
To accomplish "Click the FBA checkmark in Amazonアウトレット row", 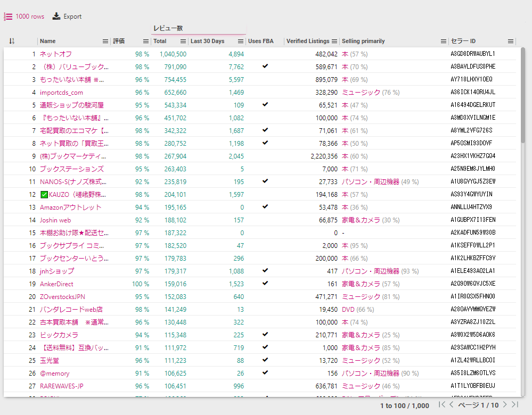I will pos(265,207).
